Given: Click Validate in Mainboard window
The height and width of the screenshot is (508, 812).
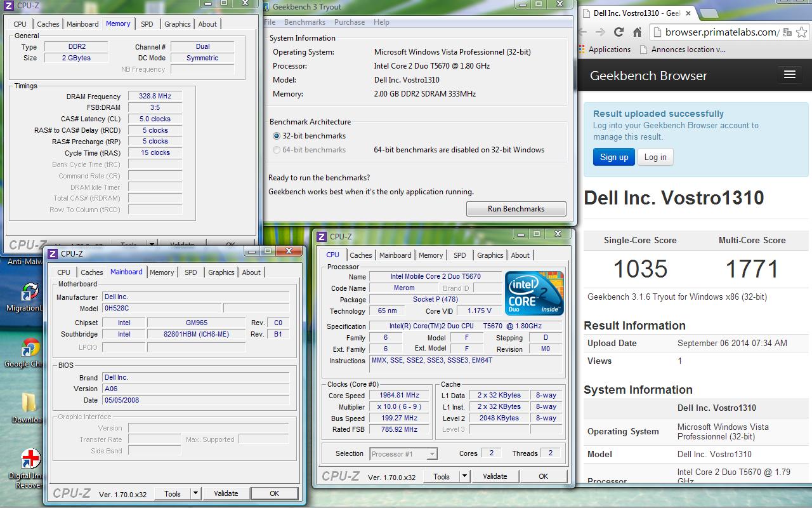Looking at the screenshot, I should click(x=226, y=493).
